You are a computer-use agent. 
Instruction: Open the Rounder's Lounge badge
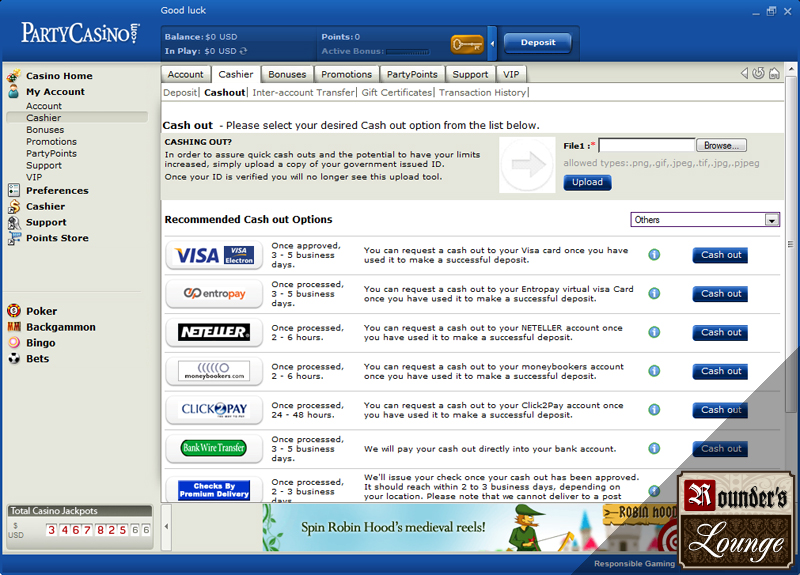tap(736, 520)
